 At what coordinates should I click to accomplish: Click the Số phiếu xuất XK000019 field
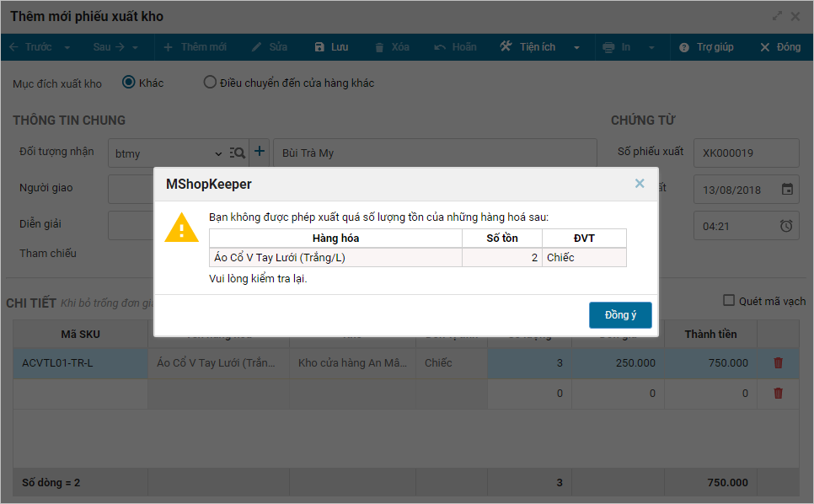pos(746,153)
